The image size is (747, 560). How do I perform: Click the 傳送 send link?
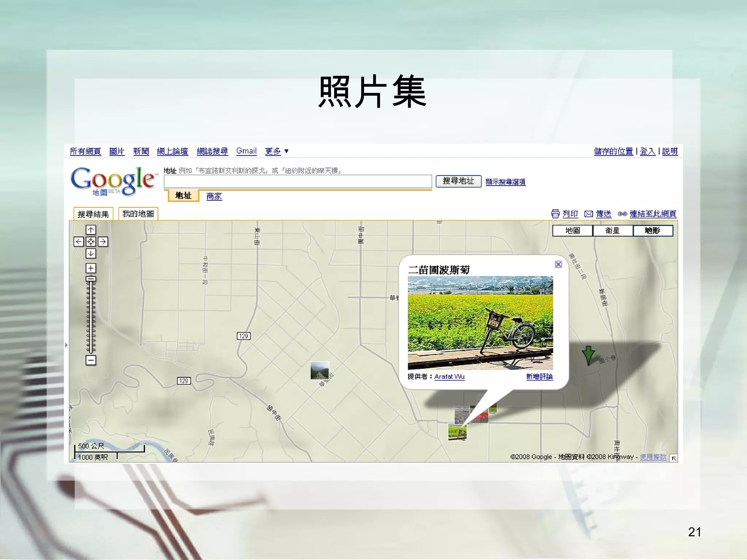tap(604, 214)
